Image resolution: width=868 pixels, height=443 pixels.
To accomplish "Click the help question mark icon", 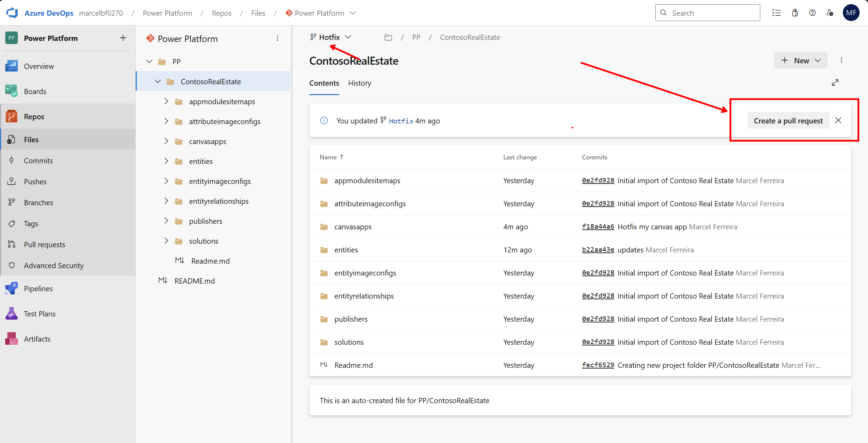I will pyautogui.click(x=812, y=13).
